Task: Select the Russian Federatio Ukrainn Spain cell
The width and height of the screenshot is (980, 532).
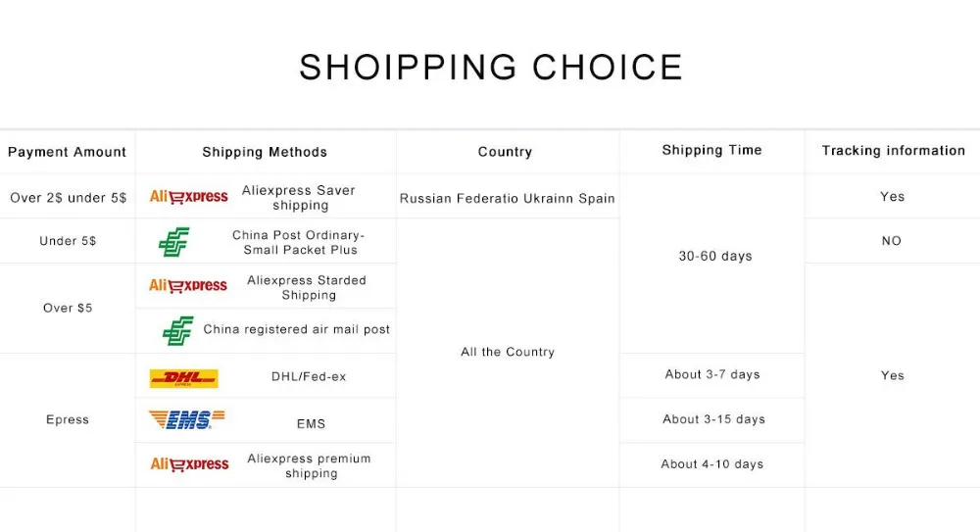Action: 508,198
